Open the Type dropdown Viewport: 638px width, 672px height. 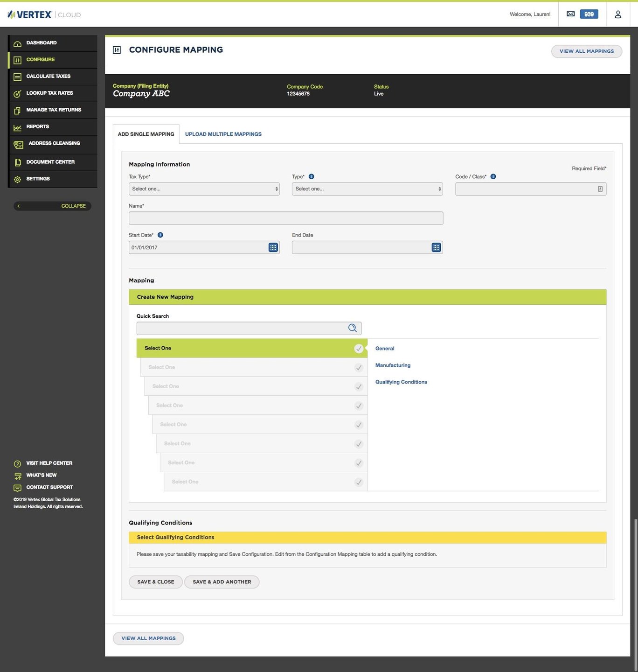[x=368, y=189]
